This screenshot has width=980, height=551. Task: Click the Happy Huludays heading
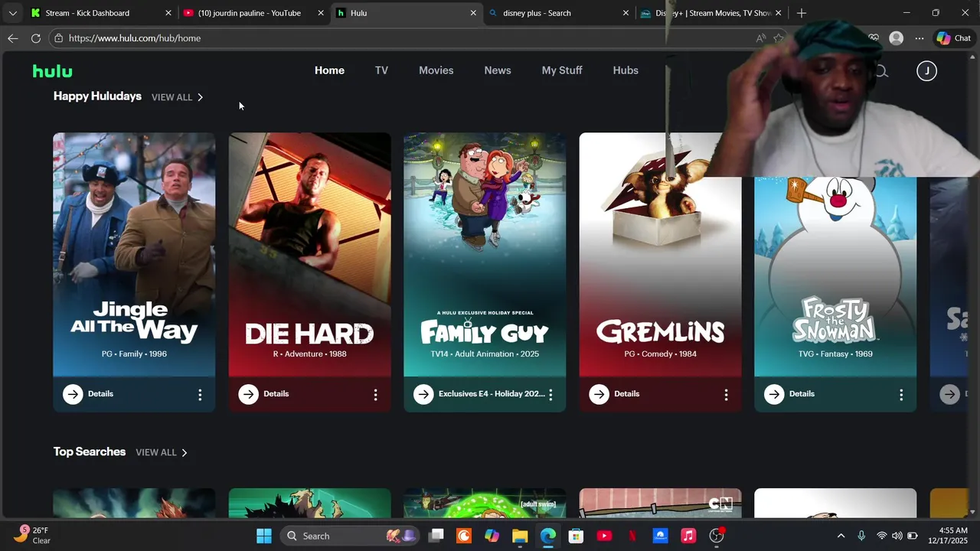click(97, 96)
